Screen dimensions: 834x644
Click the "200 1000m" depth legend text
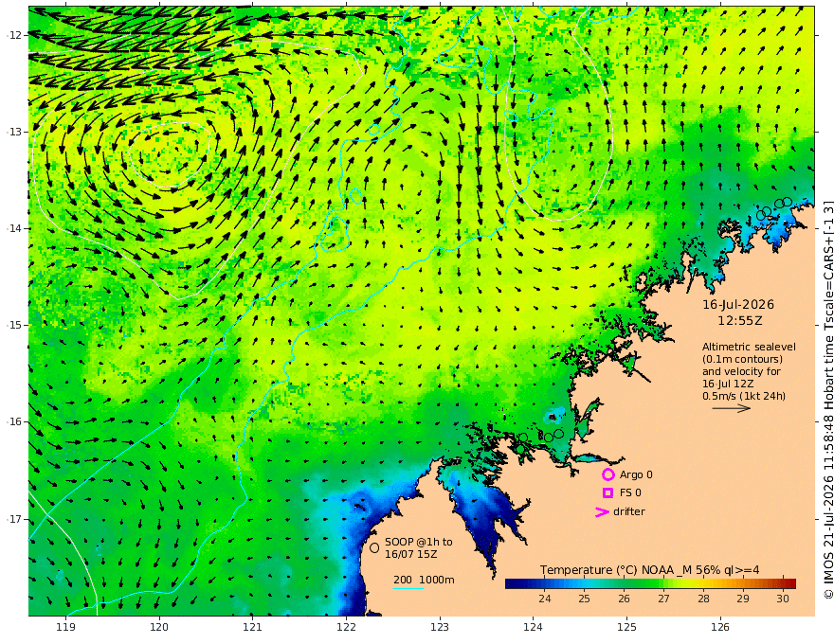(424, 580)
